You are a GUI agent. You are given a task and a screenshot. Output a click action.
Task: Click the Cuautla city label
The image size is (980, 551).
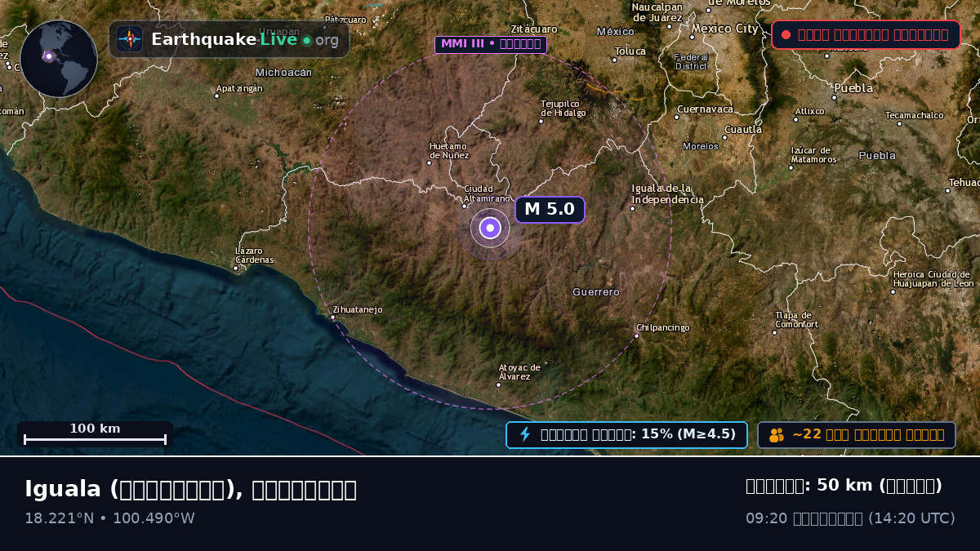[743, 130]
